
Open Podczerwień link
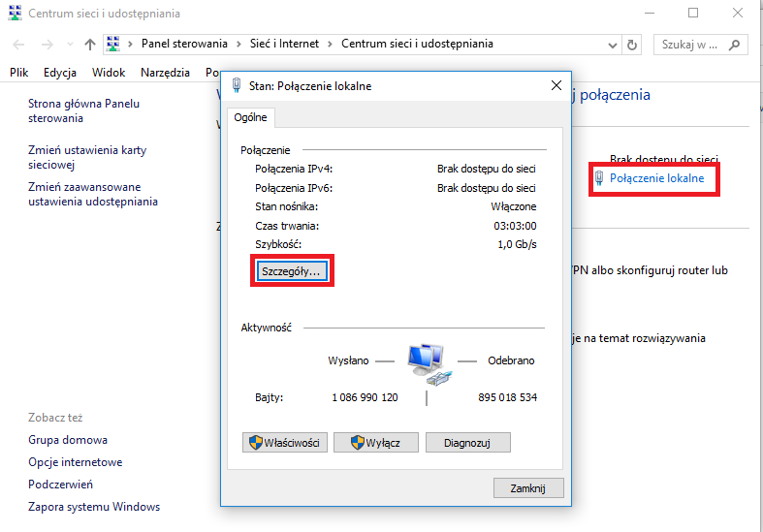click(60, 485)
